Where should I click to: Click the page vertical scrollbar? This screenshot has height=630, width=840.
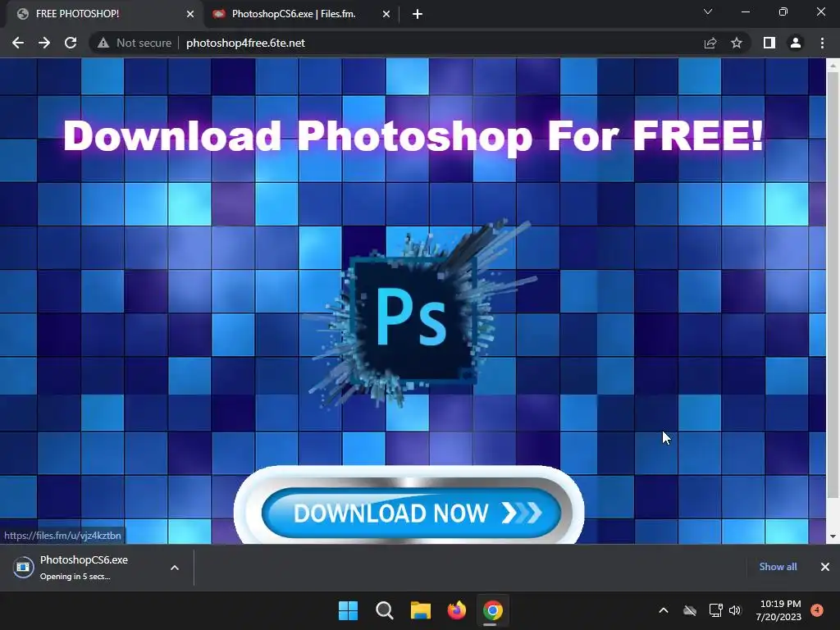[x=833, y=284]
